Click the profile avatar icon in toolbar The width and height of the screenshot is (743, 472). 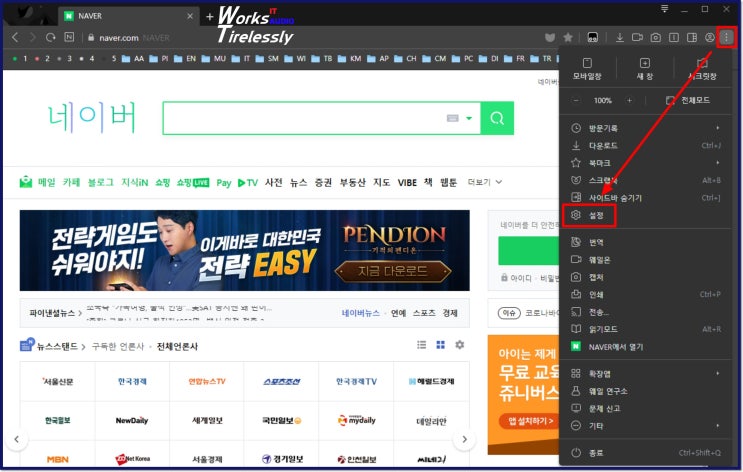[709, 37]
